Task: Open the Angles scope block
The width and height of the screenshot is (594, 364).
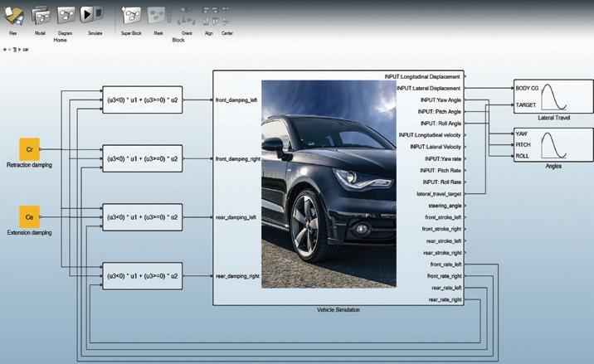Action: click(553, 145)
